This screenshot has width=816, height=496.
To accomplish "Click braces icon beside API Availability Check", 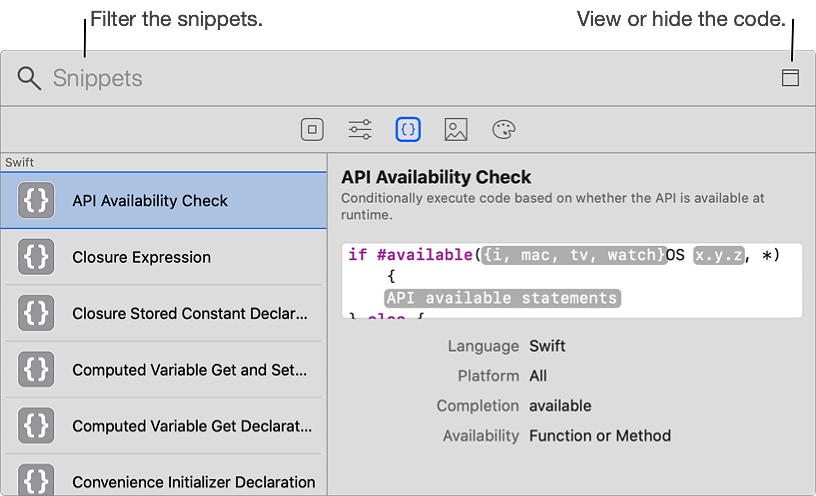I will pos(36,200).
